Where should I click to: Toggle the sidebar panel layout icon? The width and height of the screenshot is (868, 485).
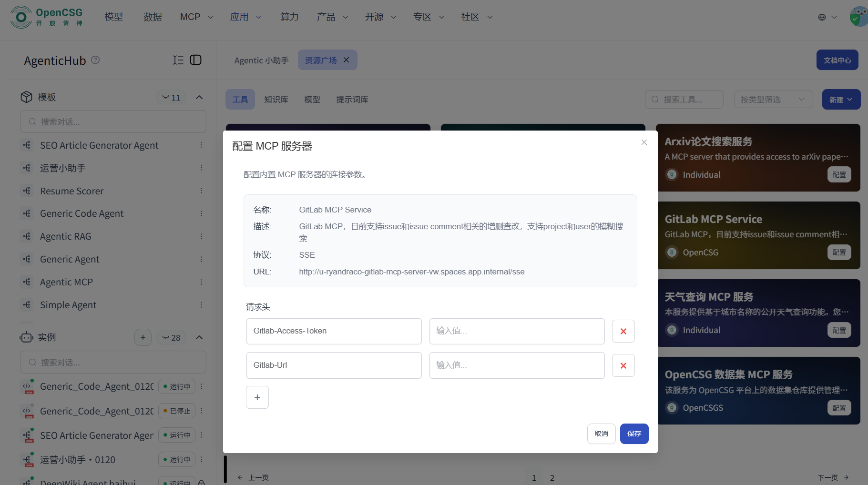tap(196, 60)
